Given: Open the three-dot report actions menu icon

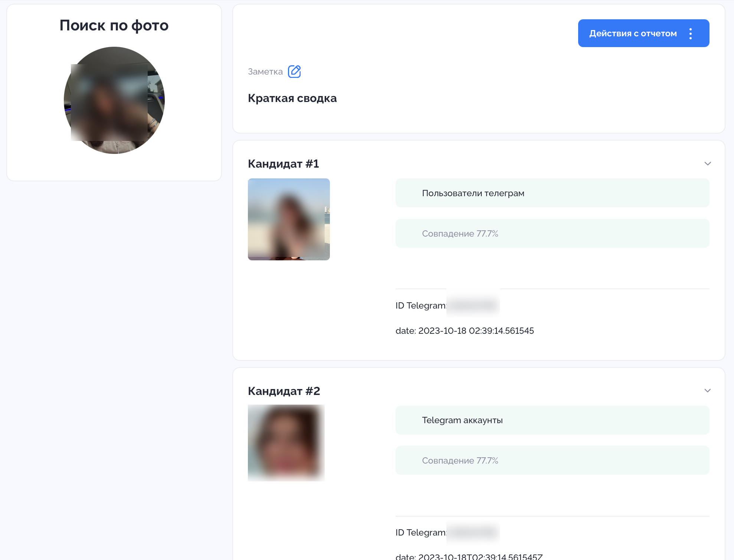Looking at the screenshot, I should (x=690, y=33).
